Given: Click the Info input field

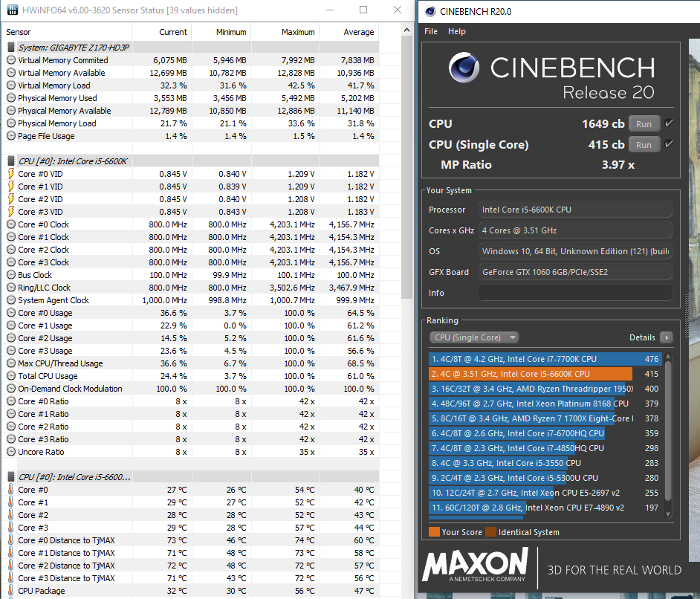Looking at the screenshot, I should click(575, 293).
